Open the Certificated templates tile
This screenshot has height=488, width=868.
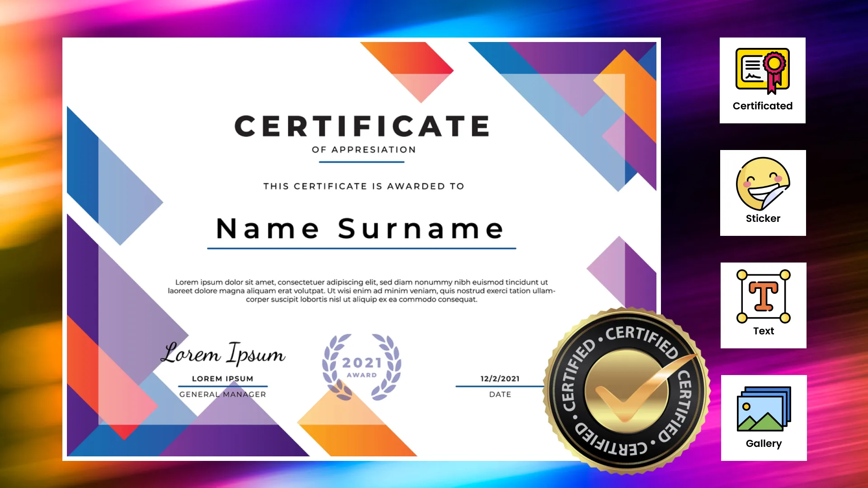[763, 80]
